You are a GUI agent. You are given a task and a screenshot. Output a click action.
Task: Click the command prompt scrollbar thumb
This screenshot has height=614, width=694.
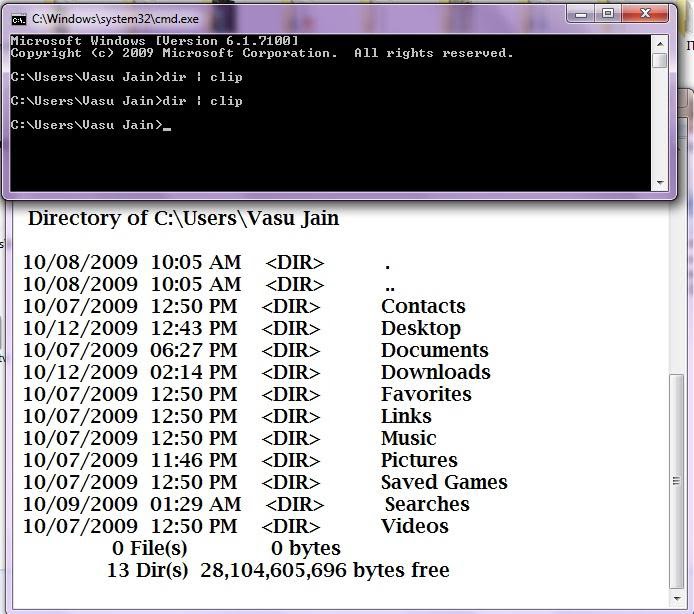(x=660, y=60)
